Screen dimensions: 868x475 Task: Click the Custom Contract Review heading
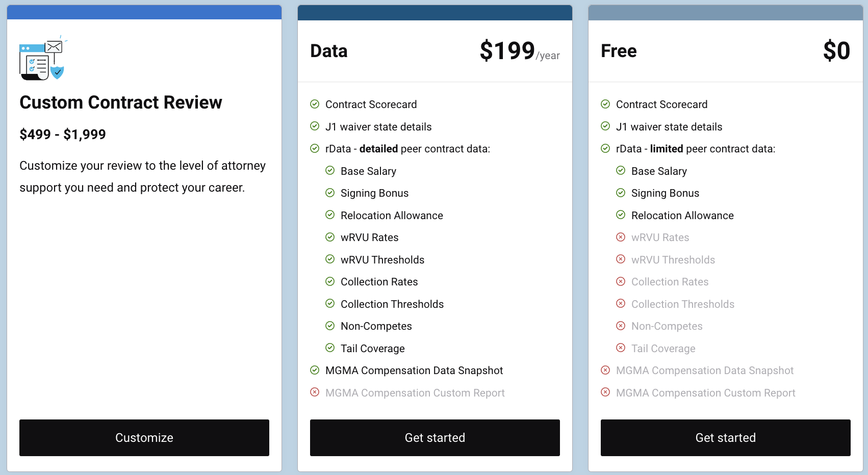(121, 102)
